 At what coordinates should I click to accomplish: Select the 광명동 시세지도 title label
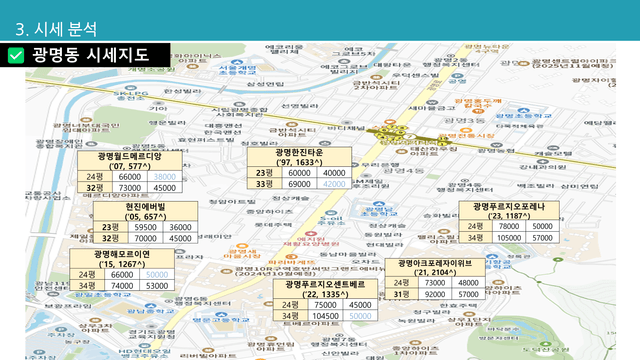(90, 55)
